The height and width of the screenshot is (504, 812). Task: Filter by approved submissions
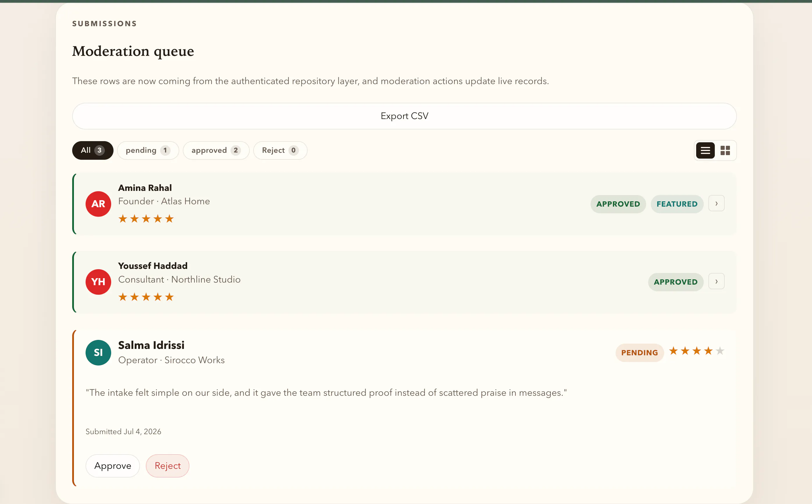coord(216,150)
